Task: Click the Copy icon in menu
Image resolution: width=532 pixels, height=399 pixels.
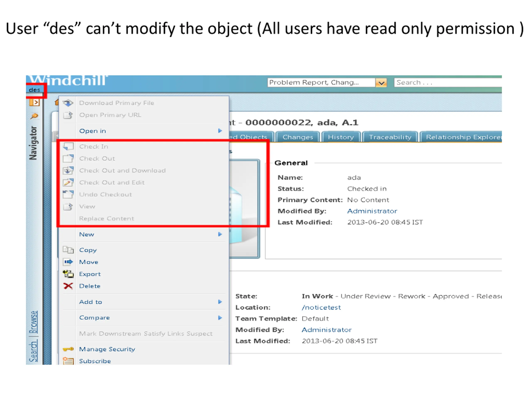Action: [x=68, y=250]
